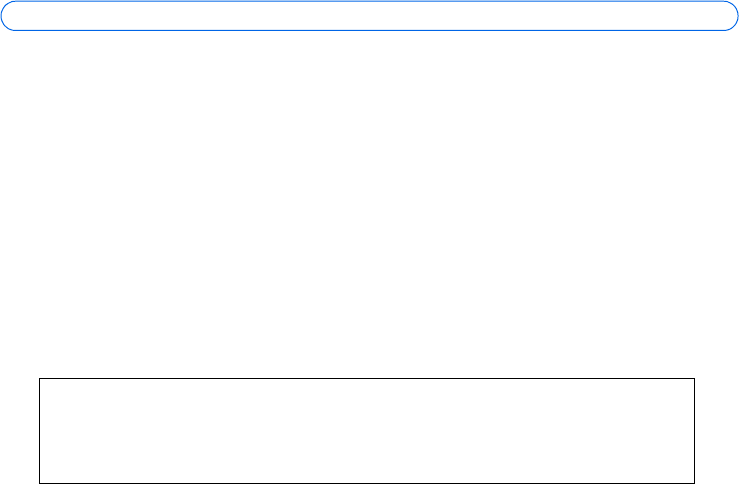Click blank white space above the bordered box
The height and width of the screenshot is (484, 739).
[369, 340]
